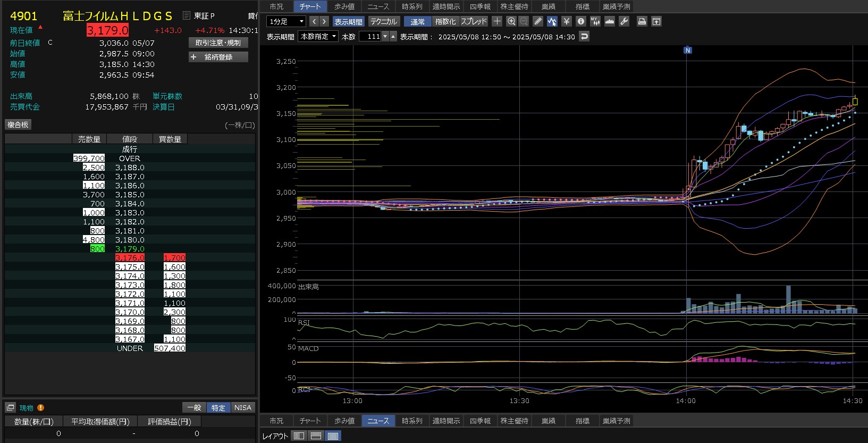Toggle the 表示期間 display button
This screenshot has width=868, height=443.
click(349, 21)
